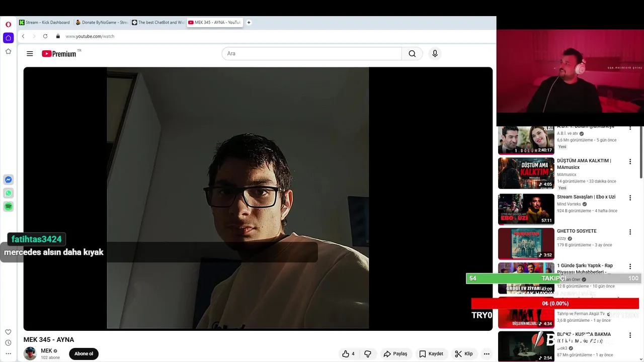Open a new browser tab
Screen dimensions: 644x362
(249, 22)
